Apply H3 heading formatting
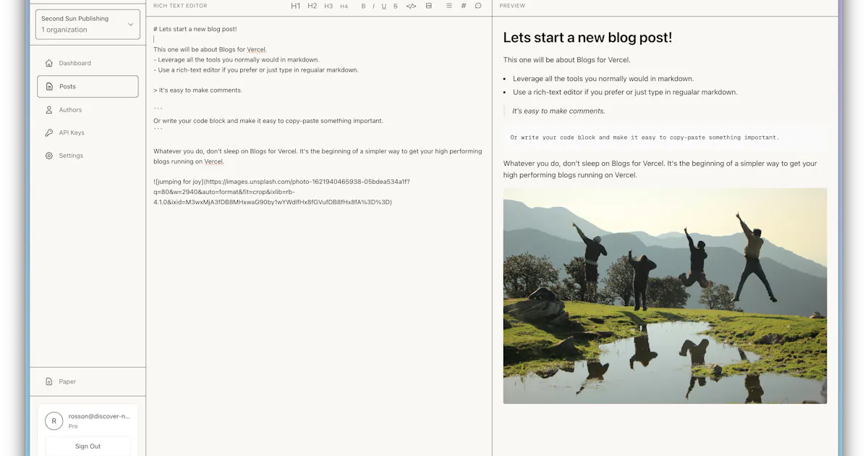This screenshot has width=868, height=456. (328, 6)
